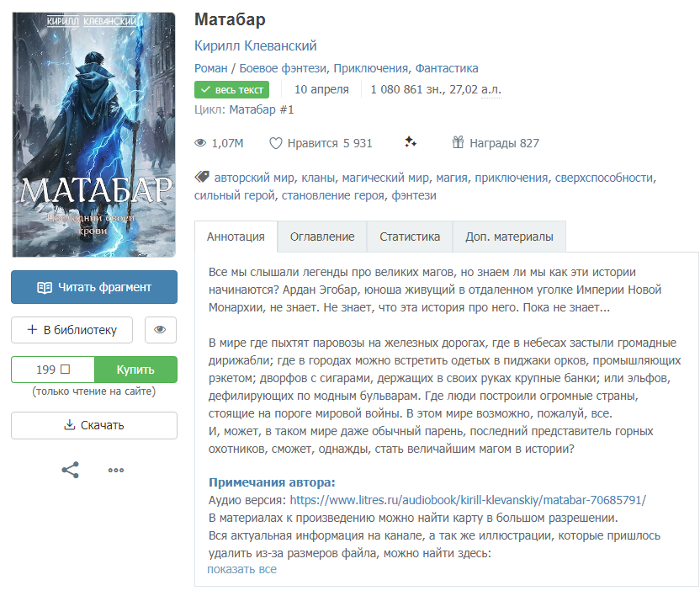Image resolution: width=700 pixels, height=596 pixels.
Task: Click Читать фрагмент button
Action: point(94,287)
